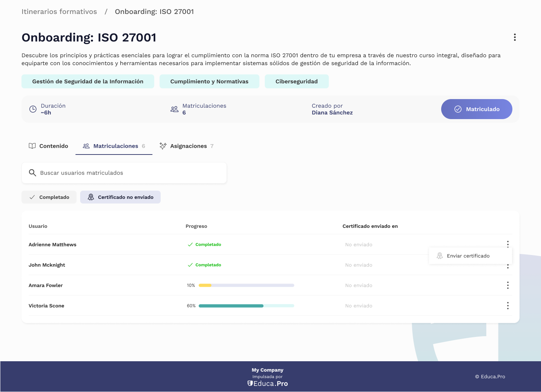Toggle the Certificado no enviado filter chip
The width and height of the screenshot is (541, 392).
[120, 197]
